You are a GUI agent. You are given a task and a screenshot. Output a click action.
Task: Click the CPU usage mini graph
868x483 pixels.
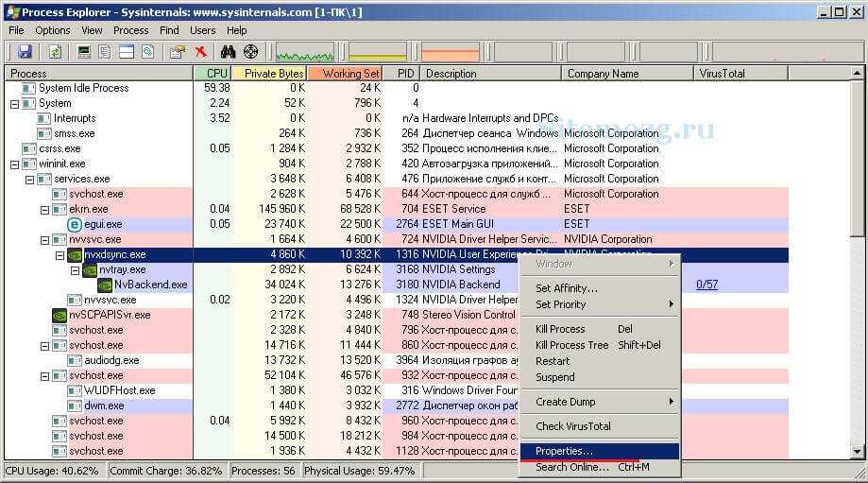point(304,52)
